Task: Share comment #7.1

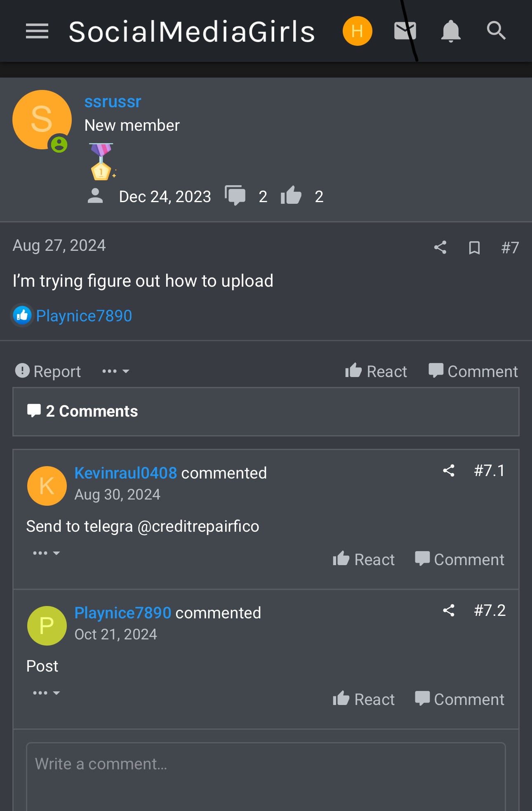Action: coord(449,471)
